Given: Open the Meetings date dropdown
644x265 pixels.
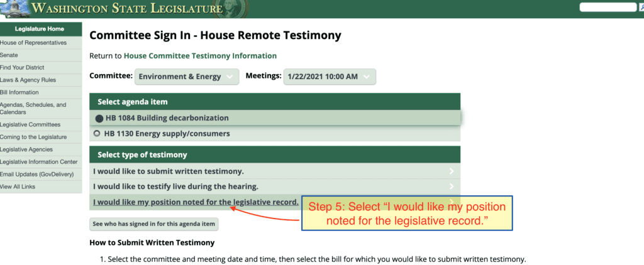Looking at the screenshot, I should (330, 77).
